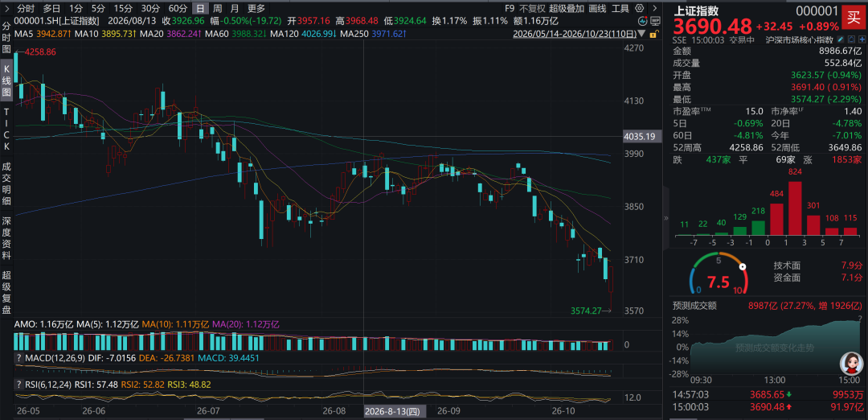Open 超级复盘 in the left sidebar
This screenshot has width=868, height=420.
pos(6,293)
